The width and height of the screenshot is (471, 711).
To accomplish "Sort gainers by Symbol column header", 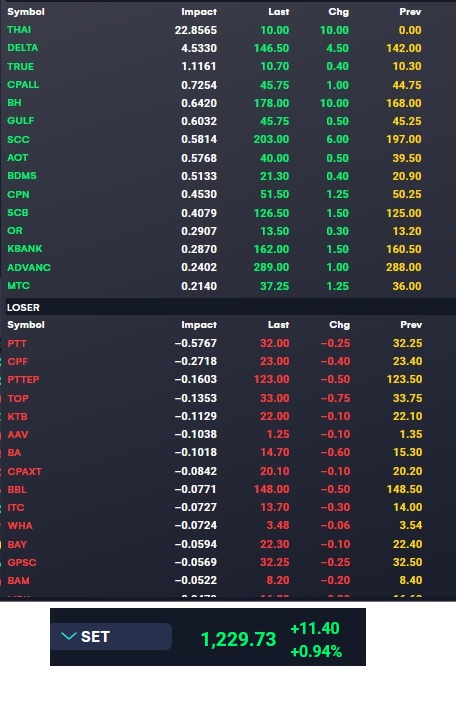I will pyautogui.click(x=26, y=12).
